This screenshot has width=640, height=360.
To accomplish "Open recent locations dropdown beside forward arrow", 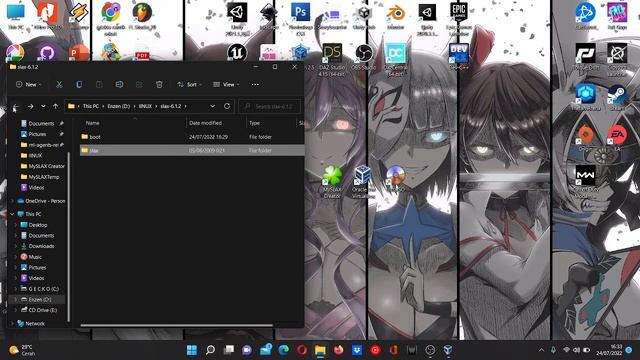I will pos(43,107).
